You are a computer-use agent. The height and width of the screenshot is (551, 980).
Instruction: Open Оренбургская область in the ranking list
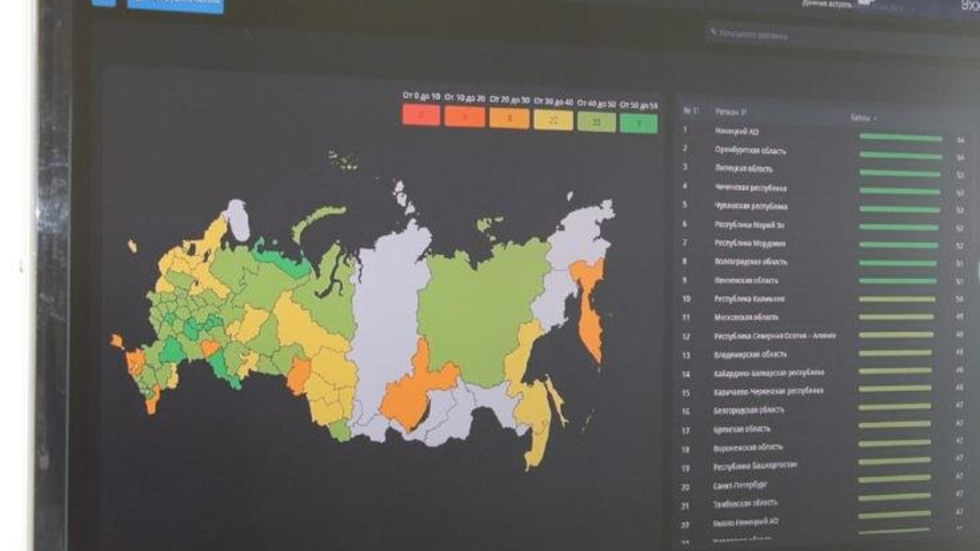750,150
